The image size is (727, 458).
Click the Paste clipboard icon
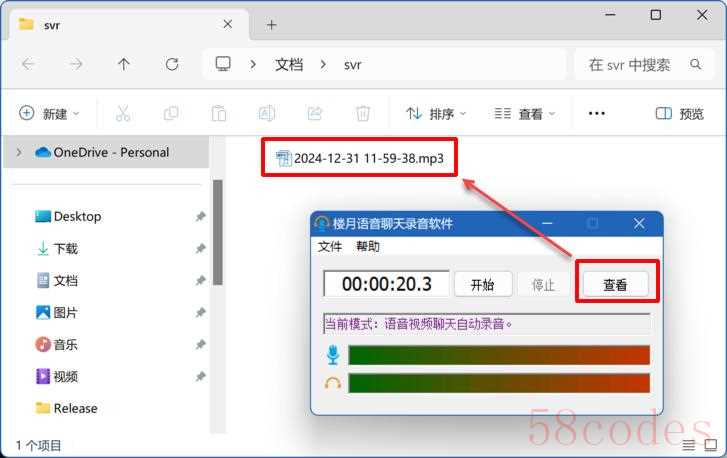[x=219, y=114]
